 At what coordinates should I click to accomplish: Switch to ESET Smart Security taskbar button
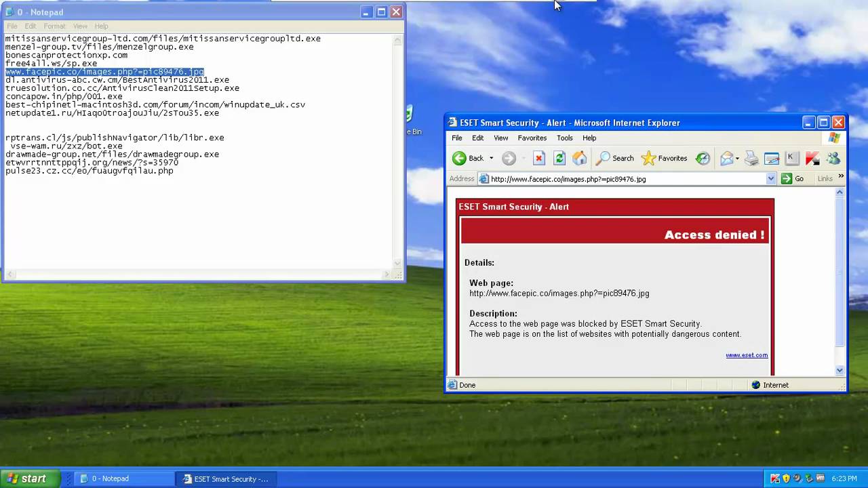[x=227, y=479]
